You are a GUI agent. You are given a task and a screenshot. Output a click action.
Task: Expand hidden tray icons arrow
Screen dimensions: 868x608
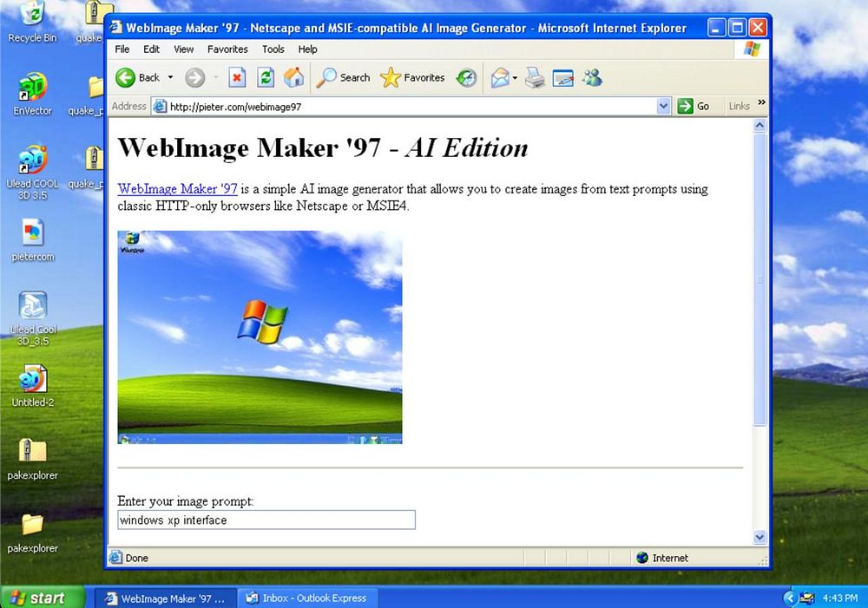pyautogui.click(x=790, y=598)
